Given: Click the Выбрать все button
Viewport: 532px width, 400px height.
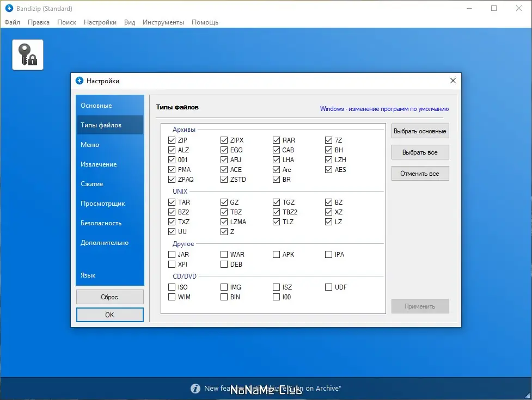Looking at the screenshot, I should pyautogui.click(x=420, y=152).
